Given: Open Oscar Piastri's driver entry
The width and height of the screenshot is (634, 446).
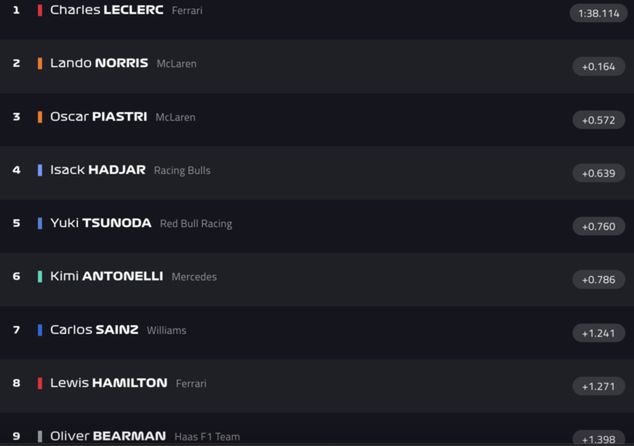Looking at the screenshot, I should click(99, 117).
